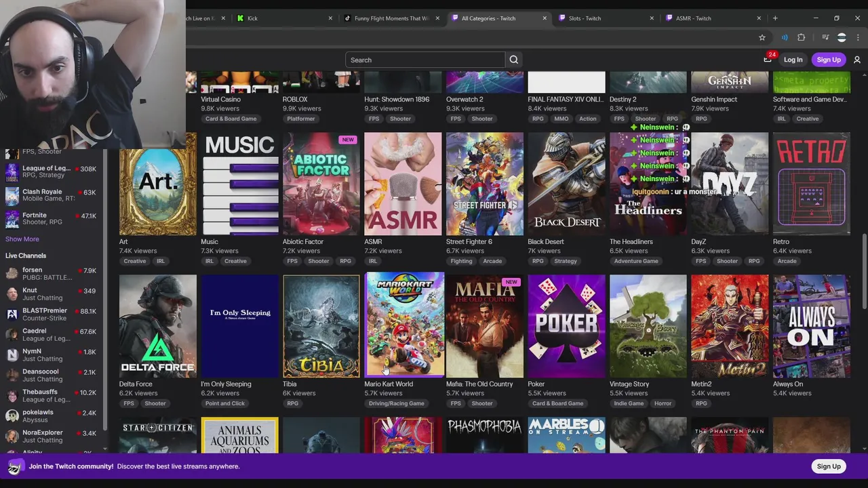Open the Poker category cover

point(566,326)
